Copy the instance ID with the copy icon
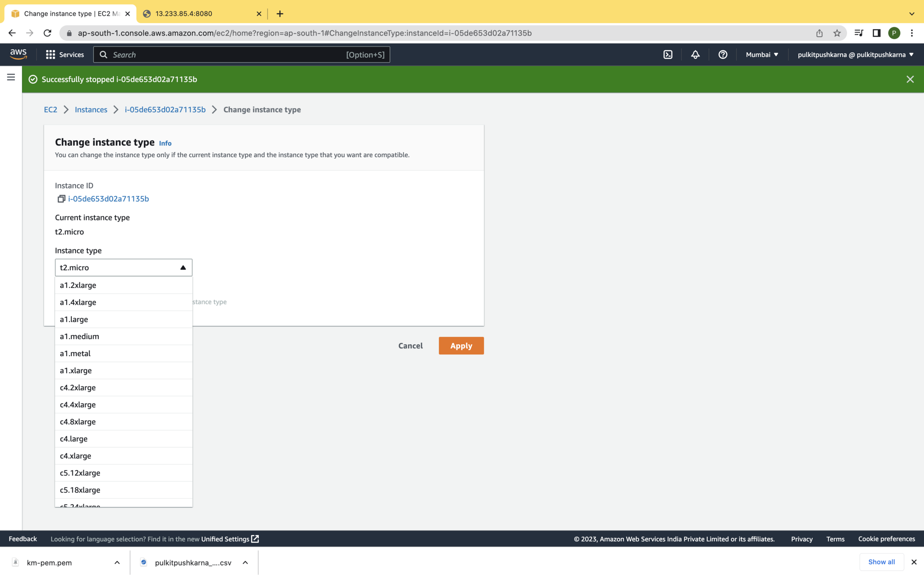This screenshot has width=924, height=578. tap(61, 199)
